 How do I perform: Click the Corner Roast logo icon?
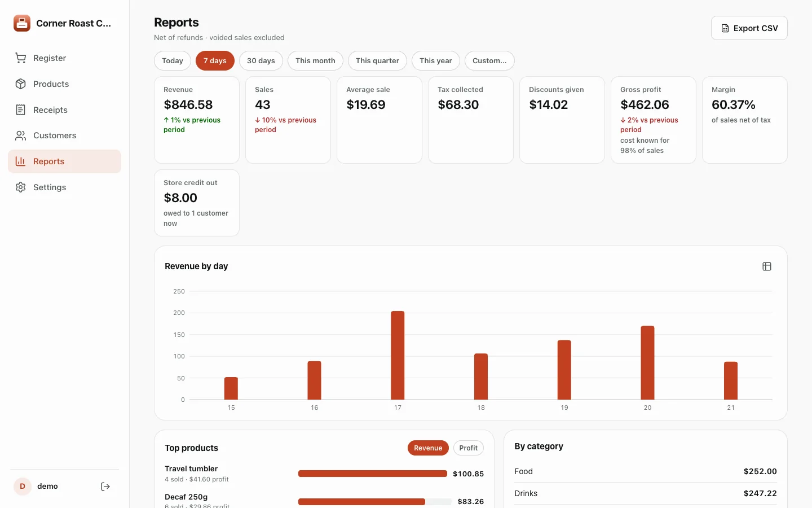[22, 23]
